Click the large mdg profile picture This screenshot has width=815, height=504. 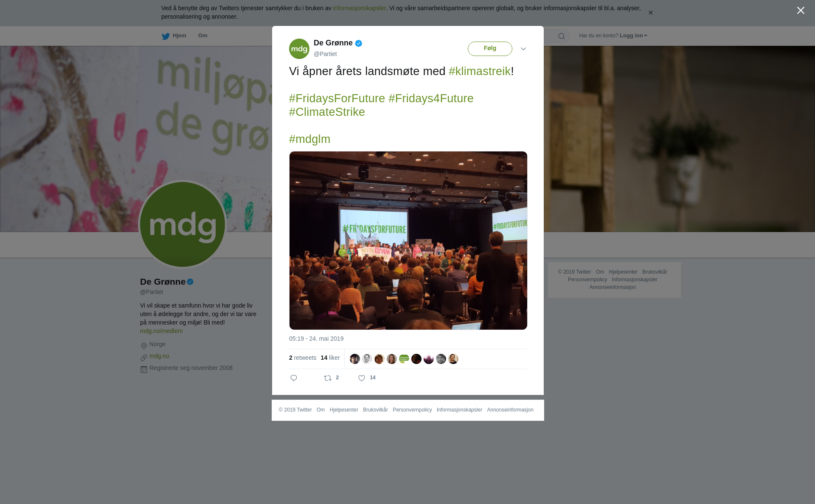(183, 224)
